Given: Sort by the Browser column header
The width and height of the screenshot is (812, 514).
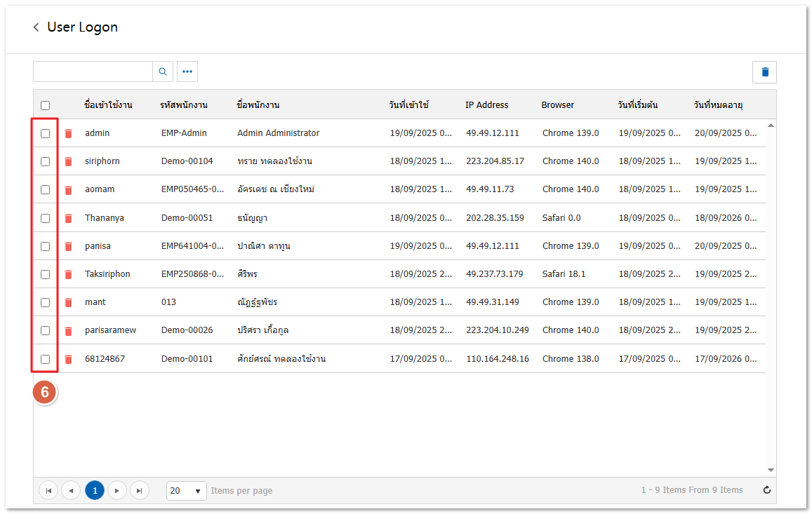Looking at the screenshot, I should coord(557,105).
